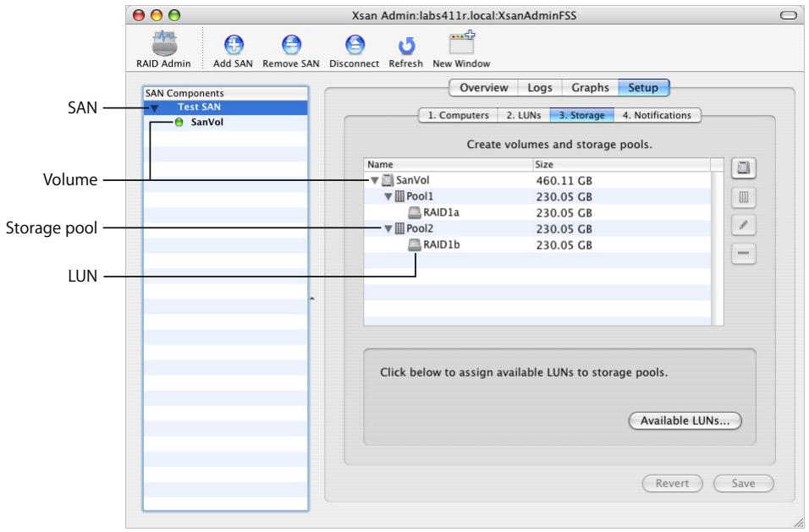Collapse the Pool1 disclosure triangle
This screenshot has width=809, height=532.
(x=388, y=196)
